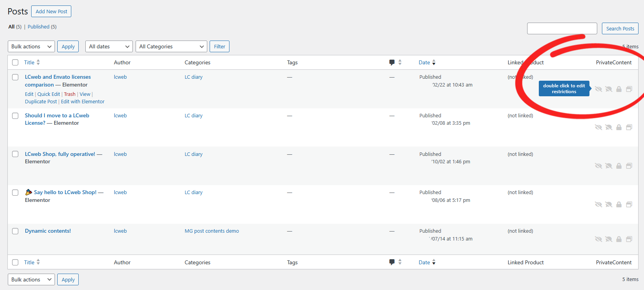The width and height of the screenshot is (644, 290).
Task: Switch to the Published posts view
Action: pos(39,27)
